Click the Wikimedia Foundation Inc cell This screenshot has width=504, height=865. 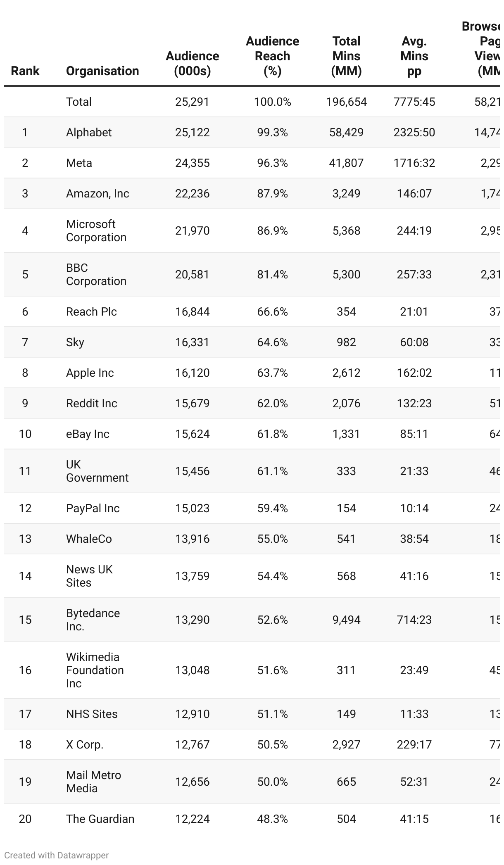(x=95, y=670)
